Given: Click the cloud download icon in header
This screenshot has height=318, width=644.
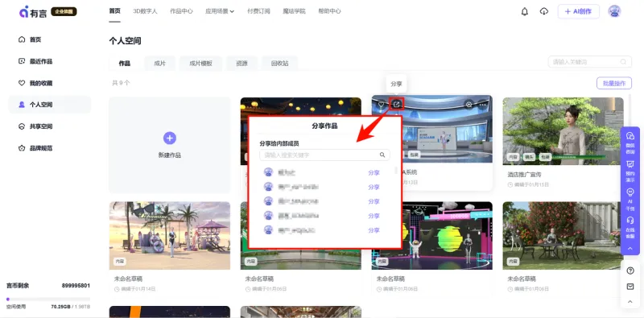Looking at the screenshot, I should [x=544, y=11].
